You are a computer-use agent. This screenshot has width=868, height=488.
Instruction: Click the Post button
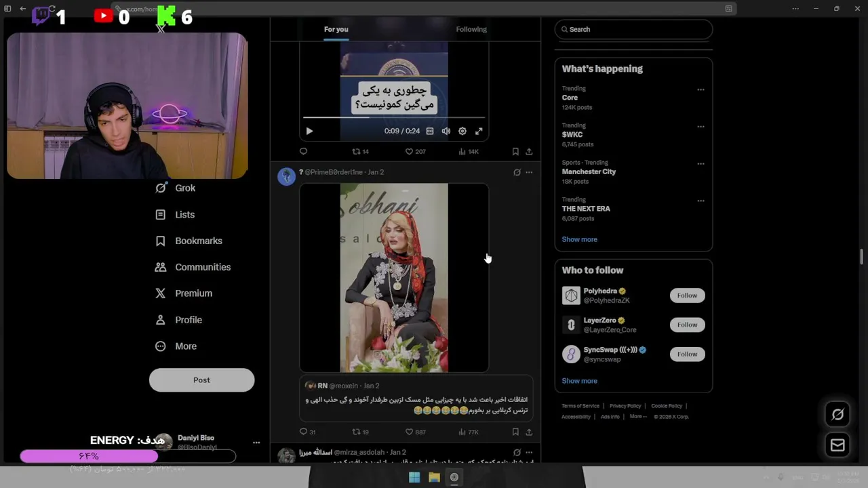(x=201, y=380)
